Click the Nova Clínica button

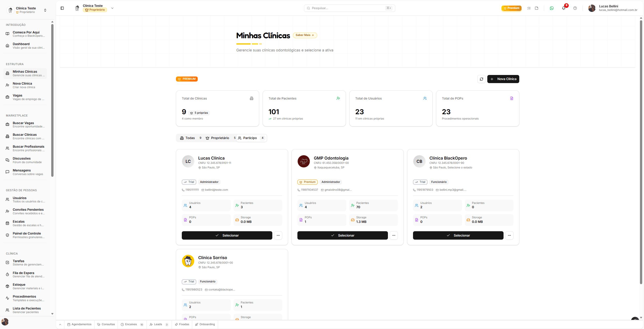click(x=503, y=79)
